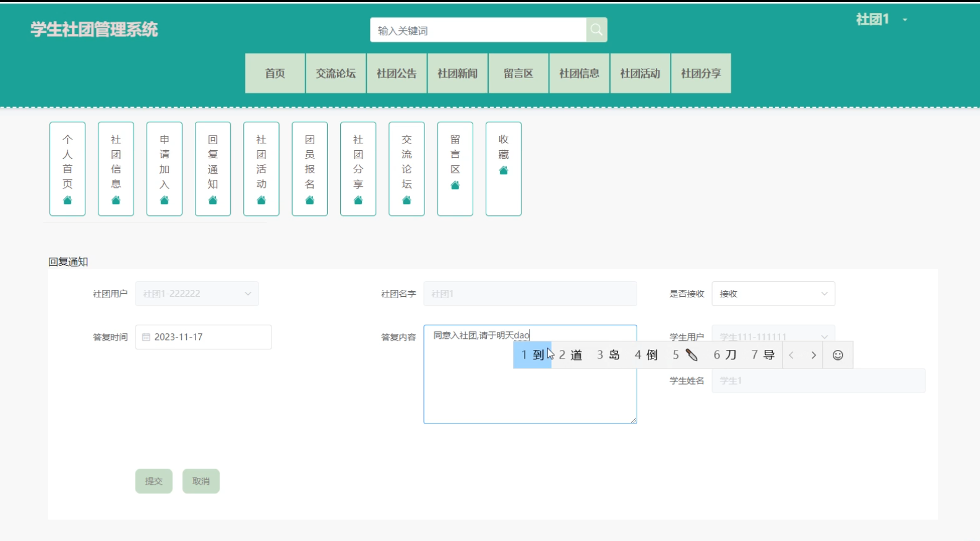Click home icon under 社团信息 card
The height and width of the screenshot is (541, 980).
(116, 200)
